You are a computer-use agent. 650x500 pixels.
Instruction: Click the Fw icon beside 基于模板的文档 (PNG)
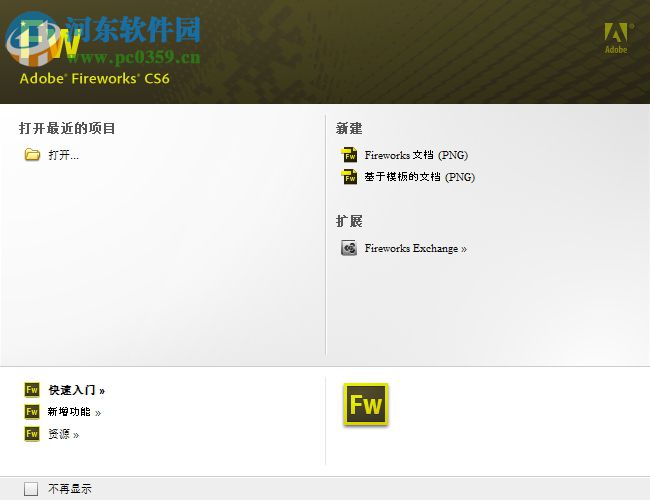pyautogui.click(x=349, y=177)
